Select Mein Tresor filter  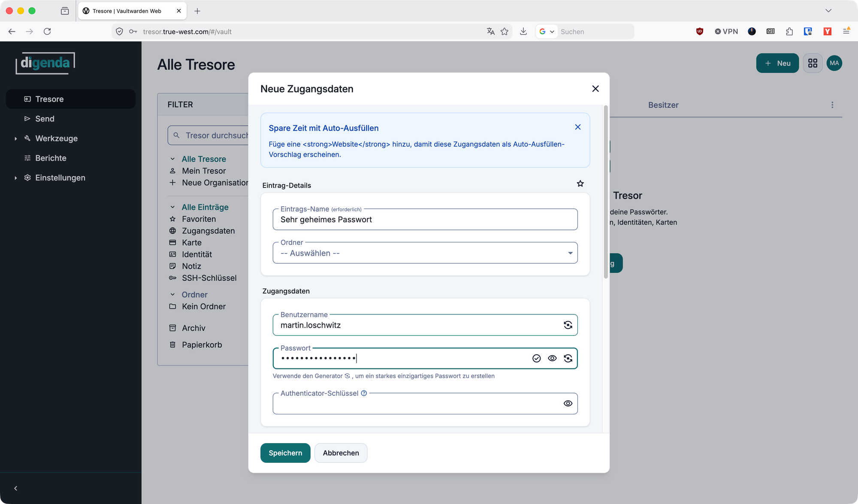click(x=204, y=171)
